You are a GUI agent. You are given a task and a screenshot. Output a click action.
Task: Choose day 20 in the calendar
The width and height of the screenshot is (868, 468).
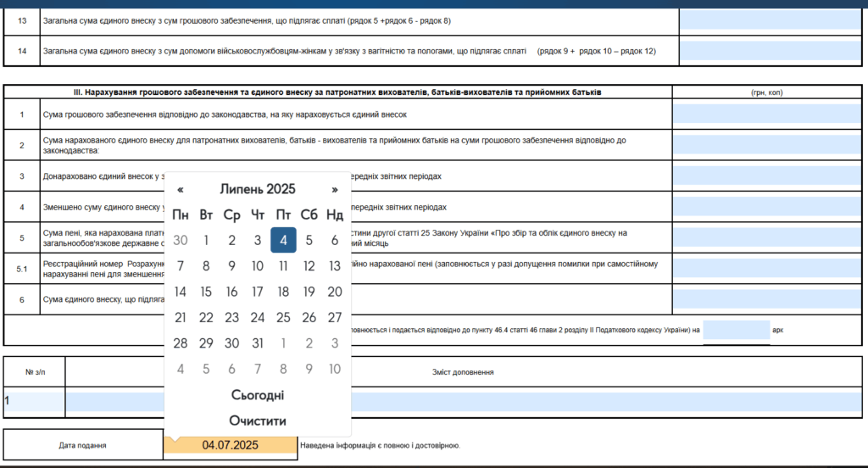coord(334,292)
